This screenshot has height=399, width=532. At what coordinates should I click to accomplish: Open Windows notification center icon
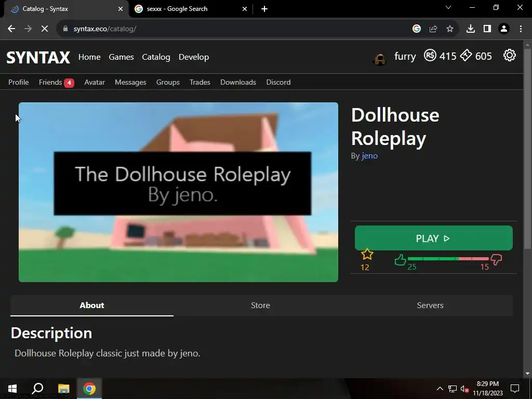click(x=515, y=389)
